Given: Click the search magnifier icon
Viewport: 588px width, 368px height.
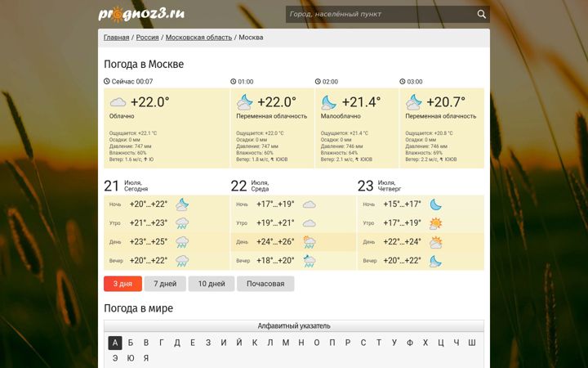Looking at the screenshot, I should click(x=482, y=14).
